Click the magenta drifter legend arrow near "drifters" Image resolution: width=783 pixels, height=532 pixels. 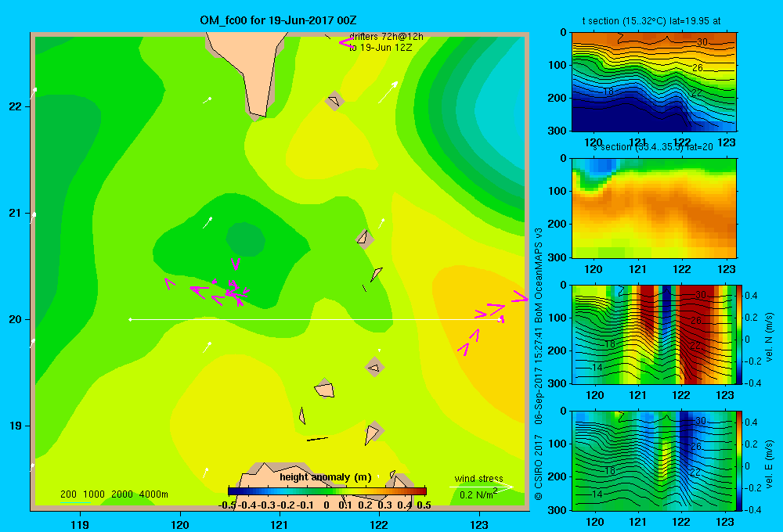pyautogui.click(x=346, y=43)
